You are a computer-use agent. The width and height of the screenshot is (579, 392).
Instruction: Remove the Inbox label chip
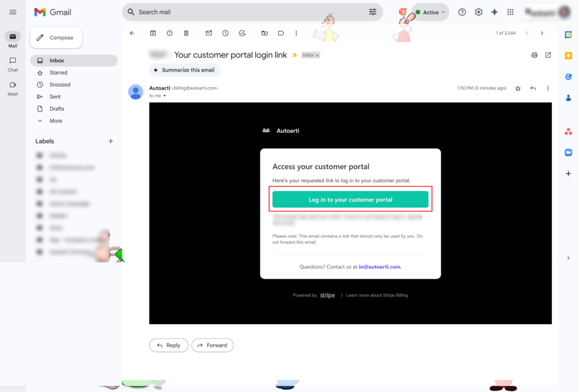click(317, 55)
